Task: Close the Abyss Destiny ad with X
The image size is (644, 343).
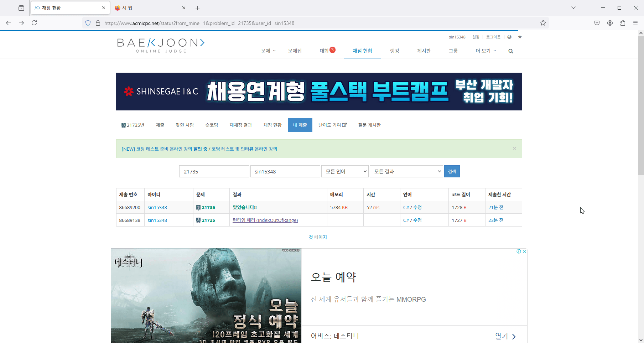Action: point(524,251)
